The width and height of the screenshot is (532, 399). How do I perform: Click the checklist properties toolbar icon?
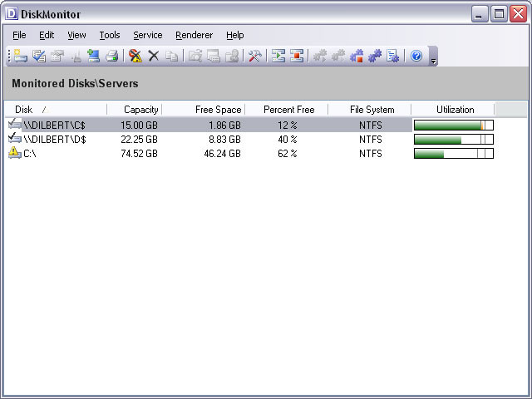point(39,56)
